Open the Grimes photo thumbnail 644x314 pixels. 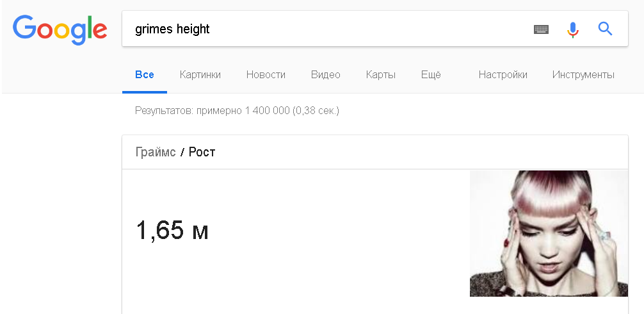[x=549, y=233]
